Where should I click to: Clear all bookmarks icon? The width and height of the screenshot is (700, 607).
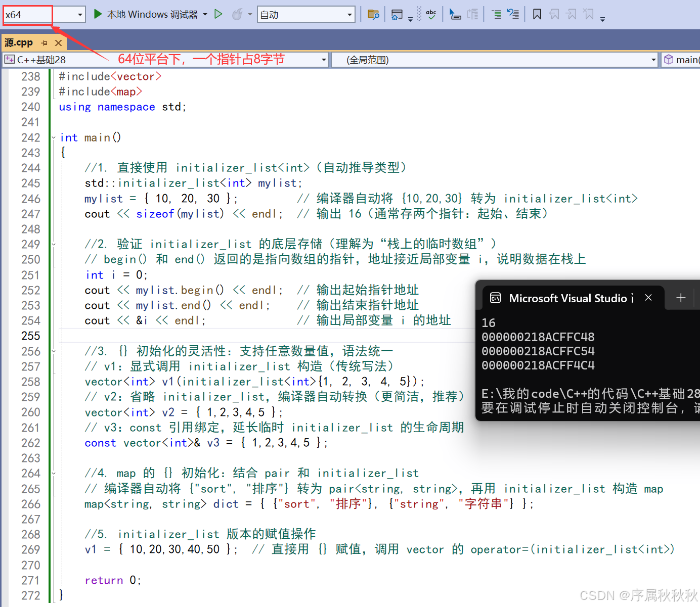click(589, 14)
